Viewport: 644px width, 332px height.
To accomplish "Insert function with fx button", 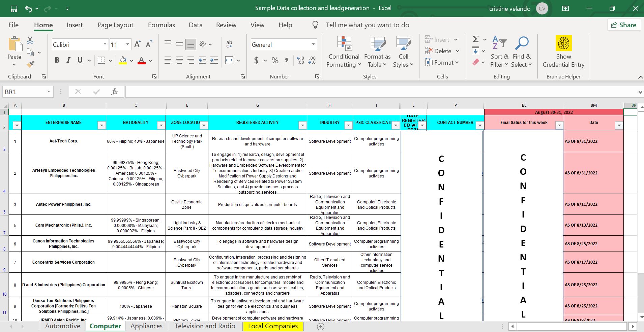I will 114,92.
